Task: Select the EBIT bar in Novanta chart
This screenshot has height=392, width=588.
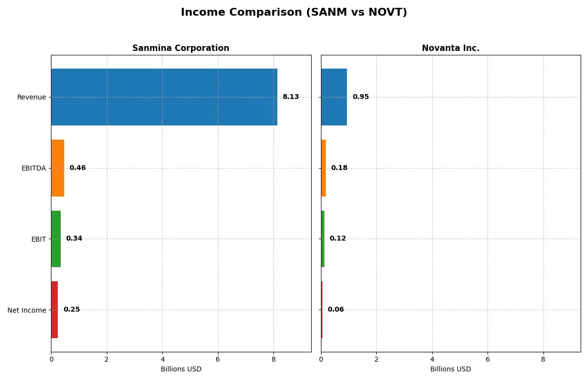Action: pyautogui.click(x=323, y=239)
